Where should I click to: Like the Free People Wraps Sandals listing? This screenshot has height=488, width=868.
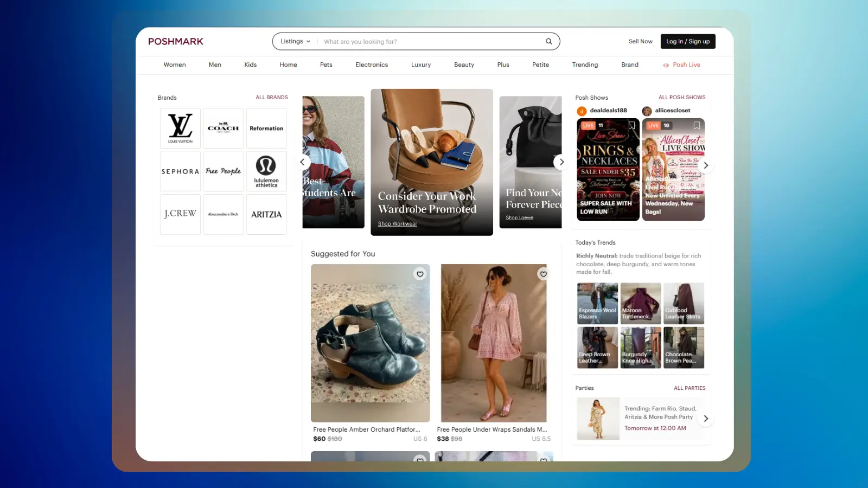[543, 274]
